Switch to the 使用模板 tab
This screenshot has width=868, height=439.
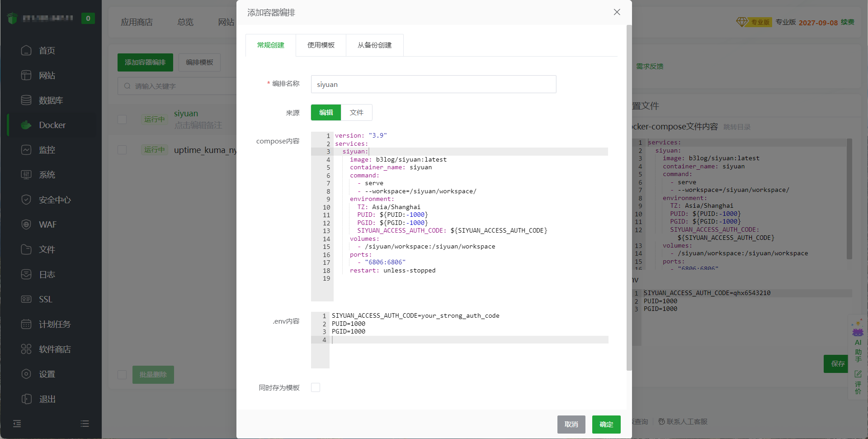click(321, 45)
